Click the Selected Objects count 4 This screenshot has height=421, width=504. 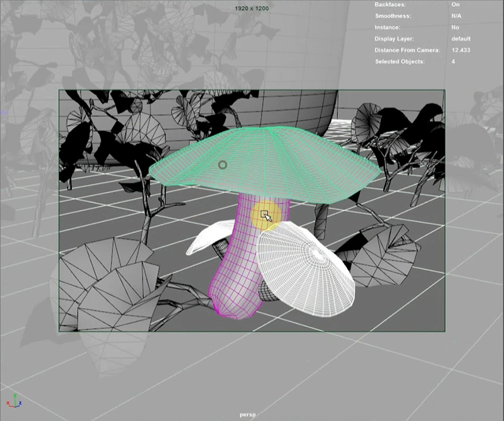453,61
